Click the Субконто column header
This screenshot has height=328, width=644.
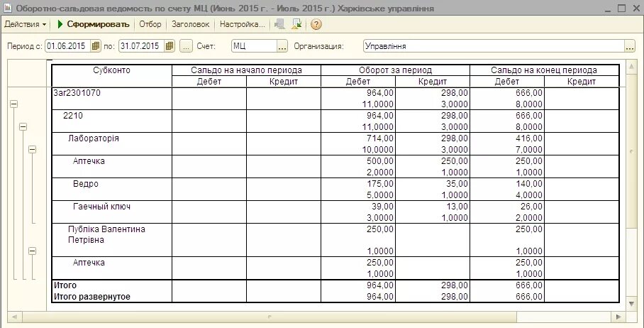click(x=111, y=76)
